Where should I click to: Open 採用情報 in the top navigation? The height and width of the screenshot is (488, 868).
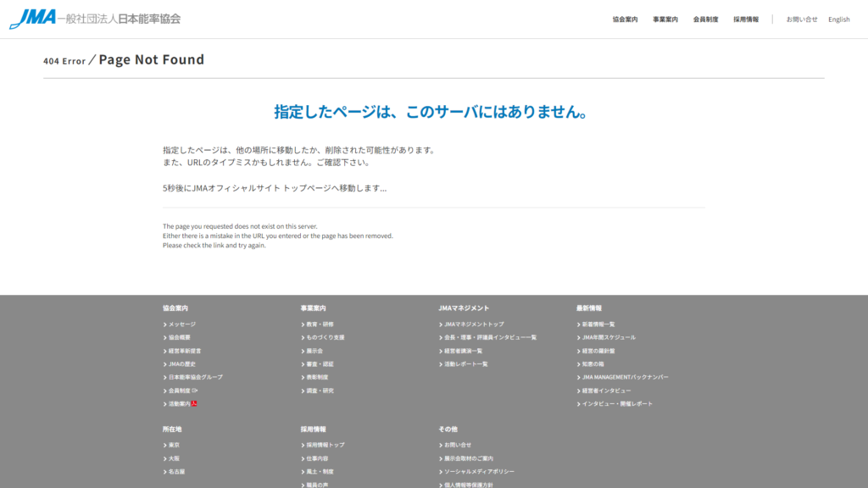(x=746, y=19)
